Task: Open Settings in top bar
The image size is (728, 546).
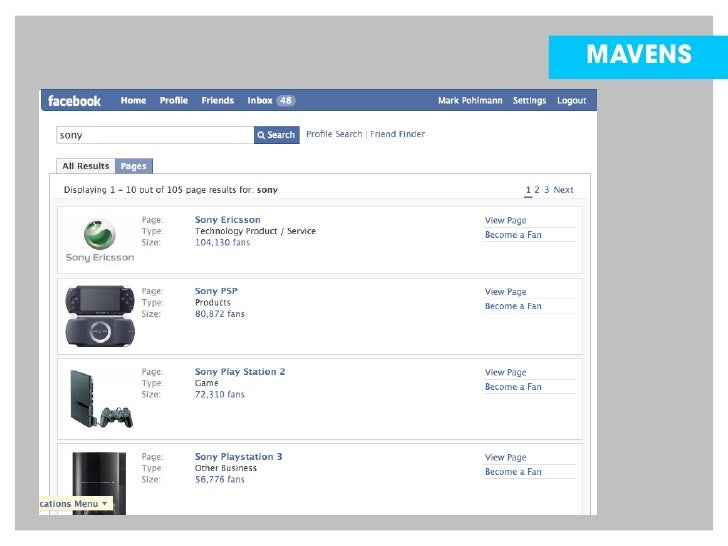Action: coord(529,100)
